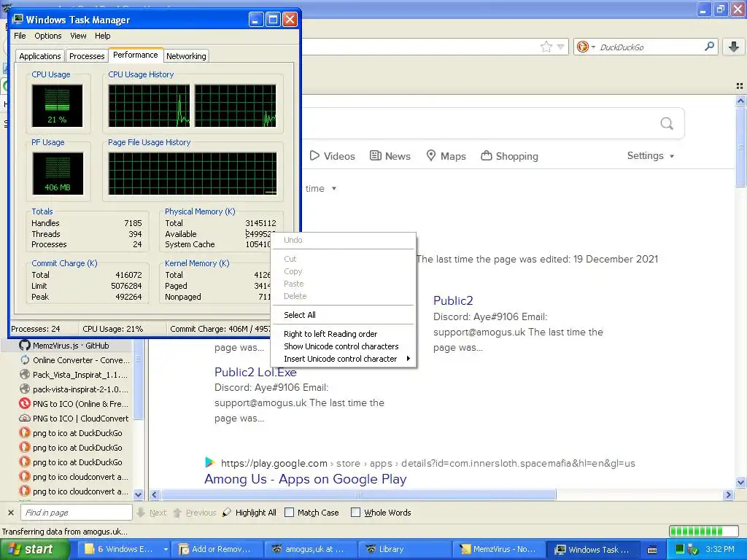The image size is (747, 560).
Task: Click the Next find button
Action: [152, 513]
